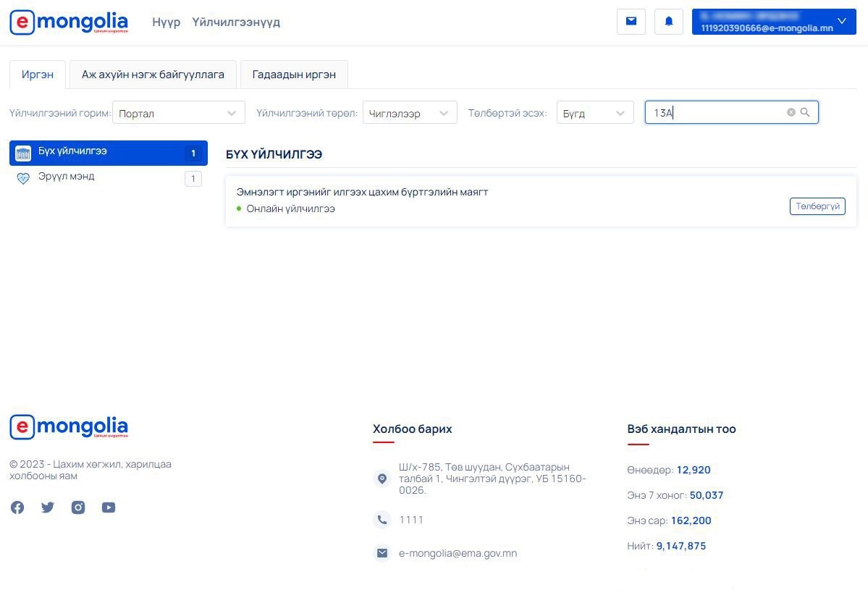The height and width of the screenshot is (611, 868).
Task: Switch to Аж ахуйн нэгж байгууллага tab
Action: [153, 75]
